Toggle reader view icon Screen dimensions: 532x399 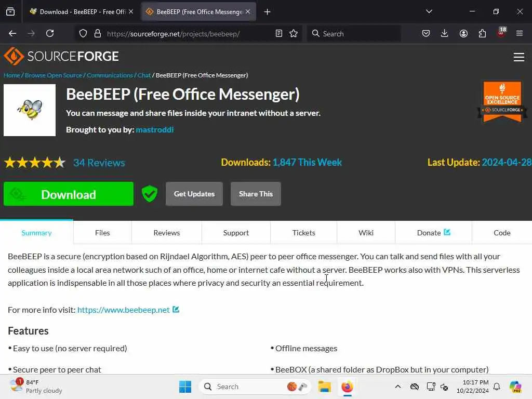point(279,33)
